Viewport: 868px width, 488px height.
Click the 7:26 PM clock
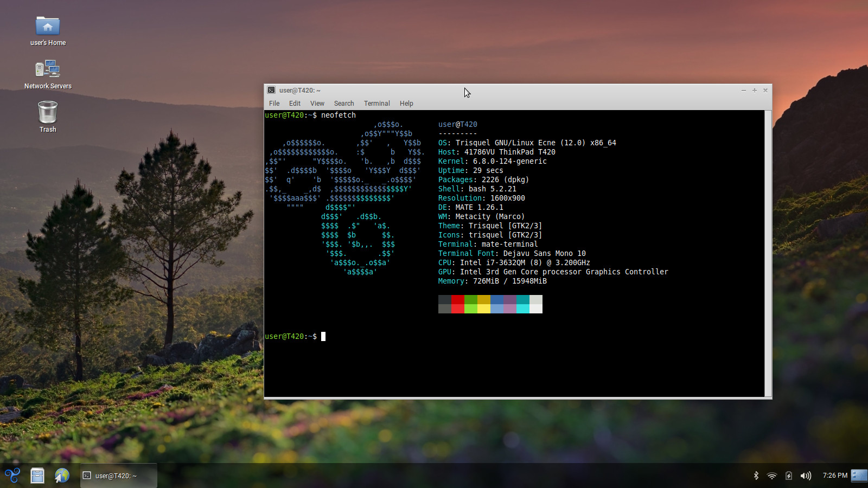point(835,476)
